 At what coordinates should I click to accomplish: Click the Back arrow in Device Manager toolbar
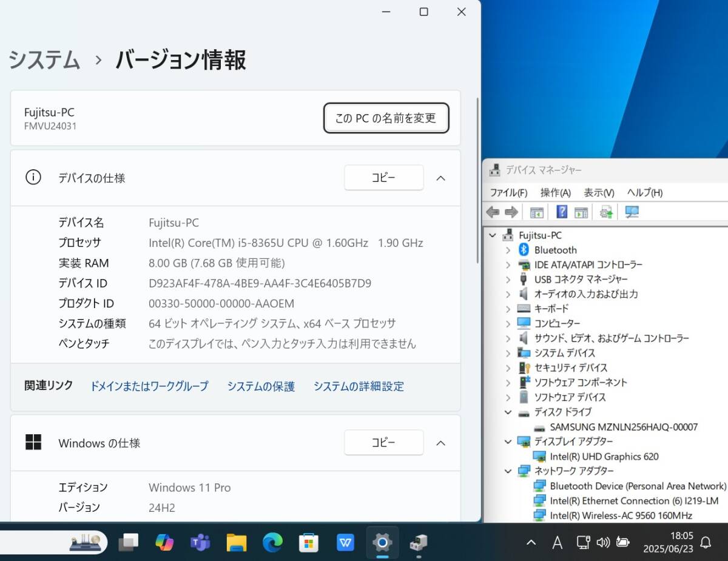tap(493, 212)
